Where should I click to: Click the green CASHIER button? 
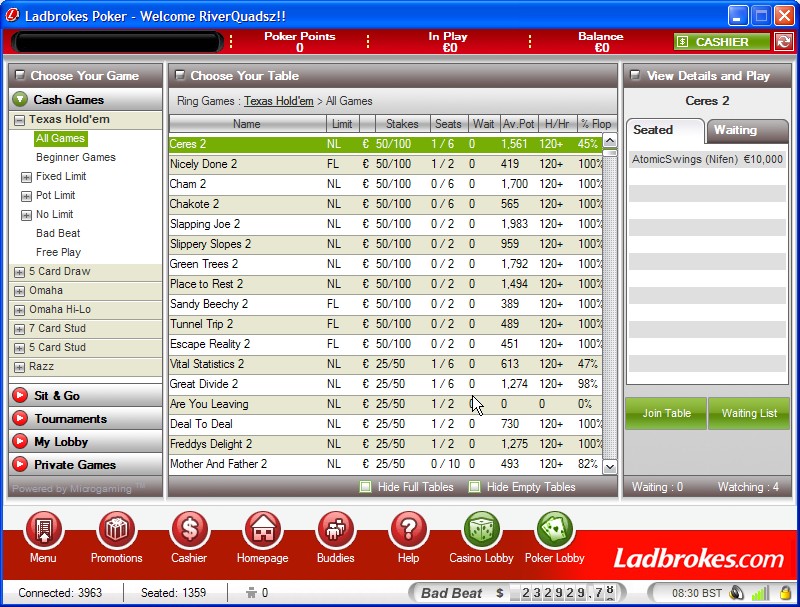tap(721, 41)
